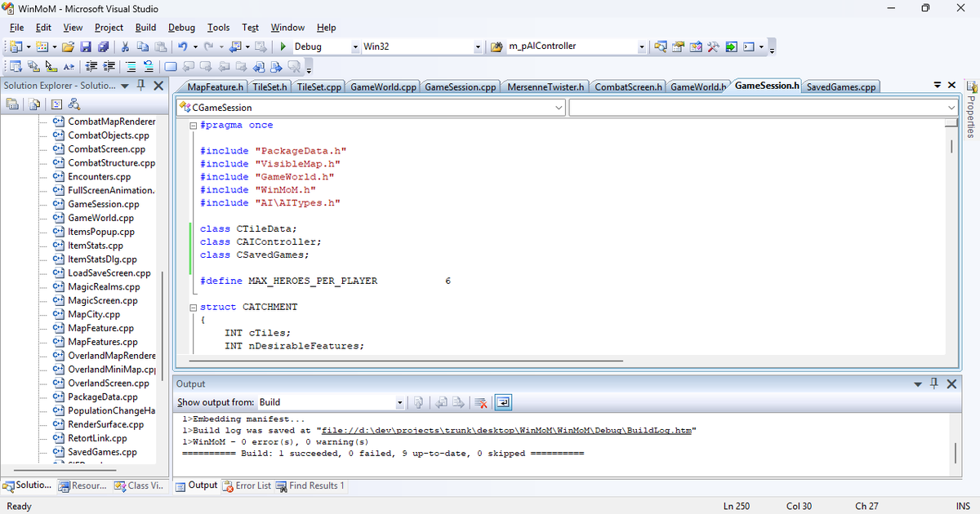The image size is (980, 514).
Task: Click the Save All toolbar icon
Action: pos(103,47)
